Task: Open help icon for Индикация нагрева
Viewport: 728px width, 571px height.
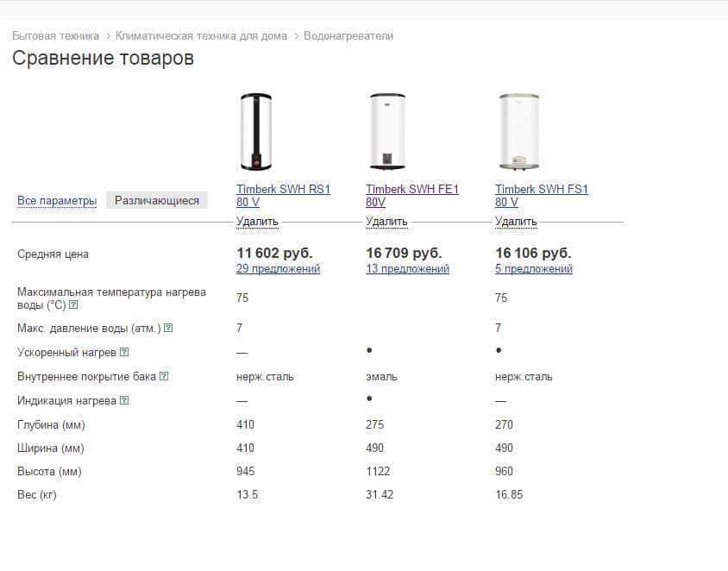Action: [x=124, y=400]
